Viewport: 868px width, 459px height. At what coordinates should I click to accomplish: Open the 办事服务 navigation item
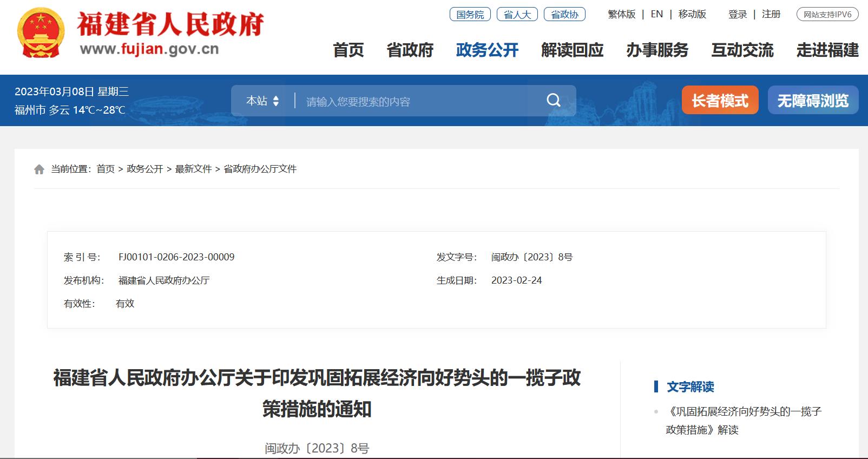[657, 50]
